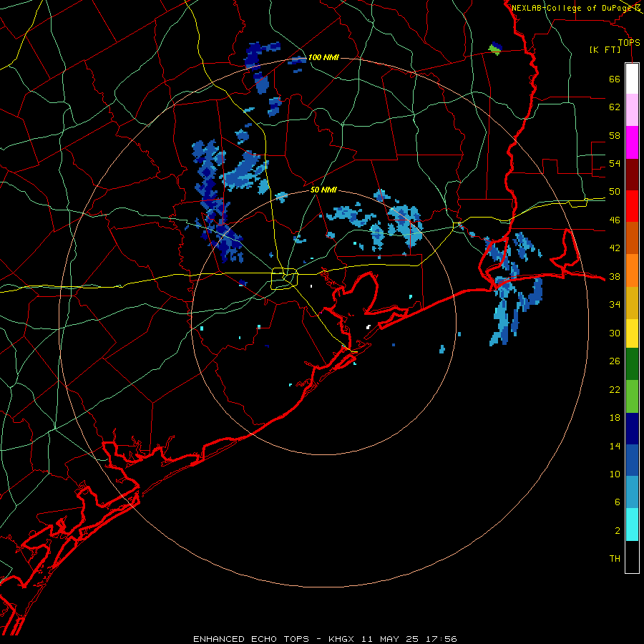
Task: Click the '30' legend value
Action: tap(615, 333)
